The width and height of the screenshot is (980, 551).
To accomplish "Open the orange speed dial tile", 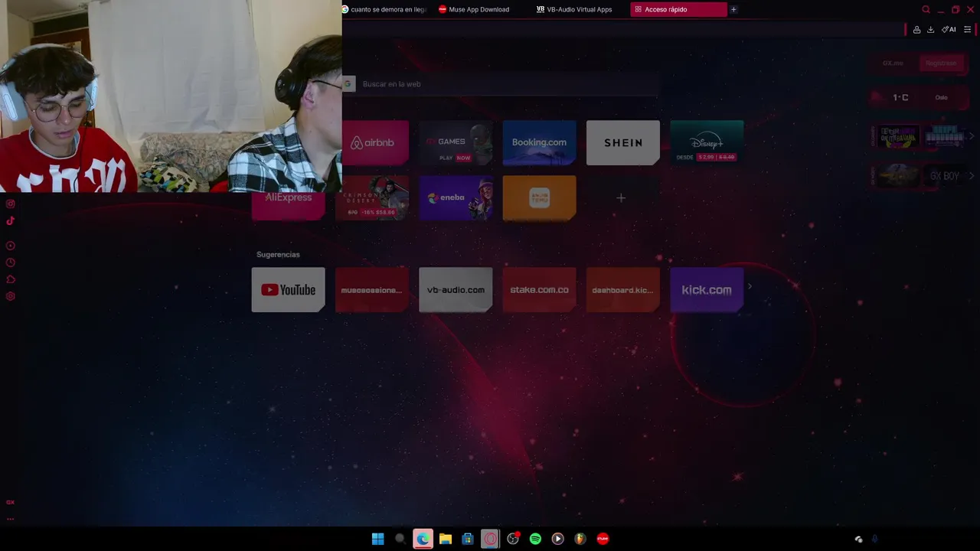I will (539, 198).
